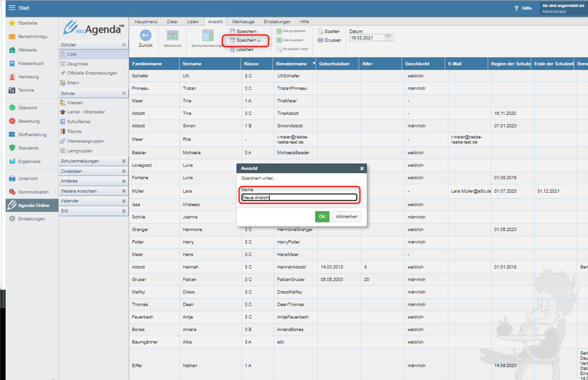Open Zeugnisse in the Schüler tree

click(77, 64)
